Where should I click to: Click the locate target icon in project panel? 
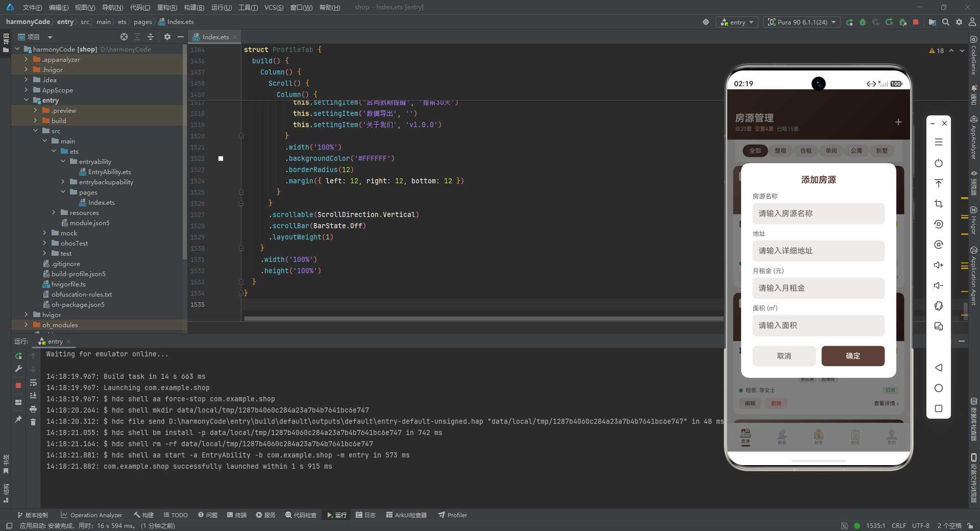coord(124,37)
